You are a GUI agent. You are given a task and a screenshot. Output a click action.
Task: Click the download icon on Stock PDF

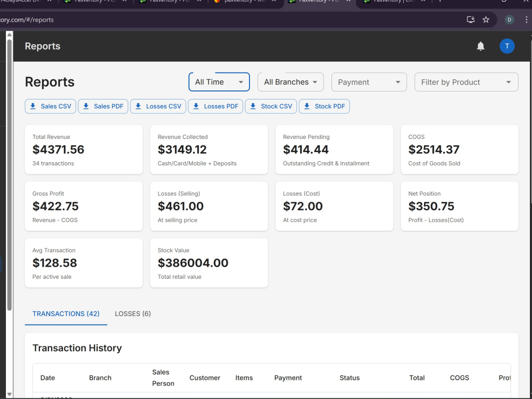pos(307,106)
